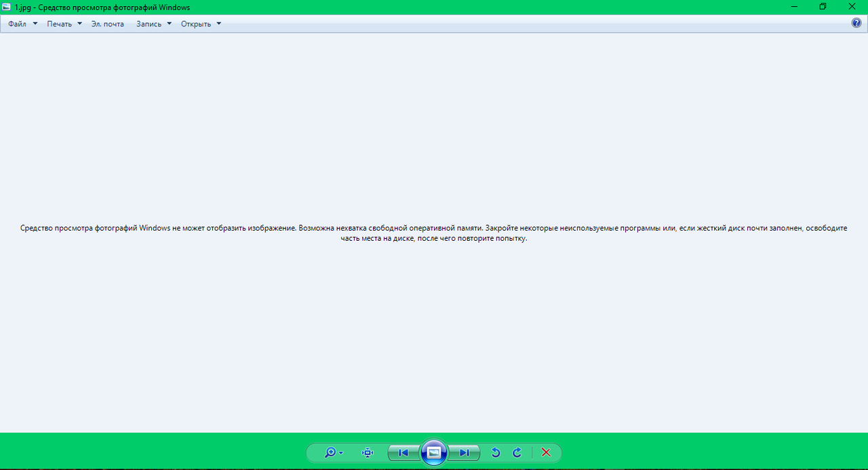Open the Открыть menu
This screenshot has width=868, height=470.
[201, 24]
